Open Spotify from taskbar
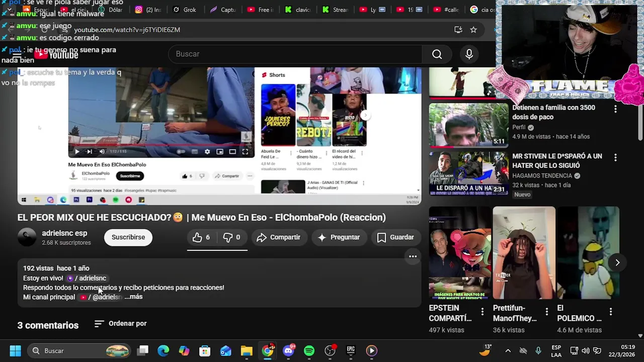 pyautogui.click(x=309, y=350)
